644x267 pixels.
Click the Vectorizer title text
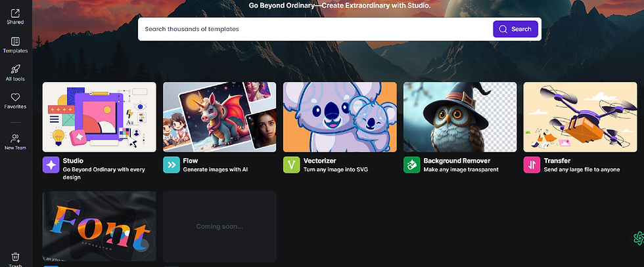(x=319, y=161)
